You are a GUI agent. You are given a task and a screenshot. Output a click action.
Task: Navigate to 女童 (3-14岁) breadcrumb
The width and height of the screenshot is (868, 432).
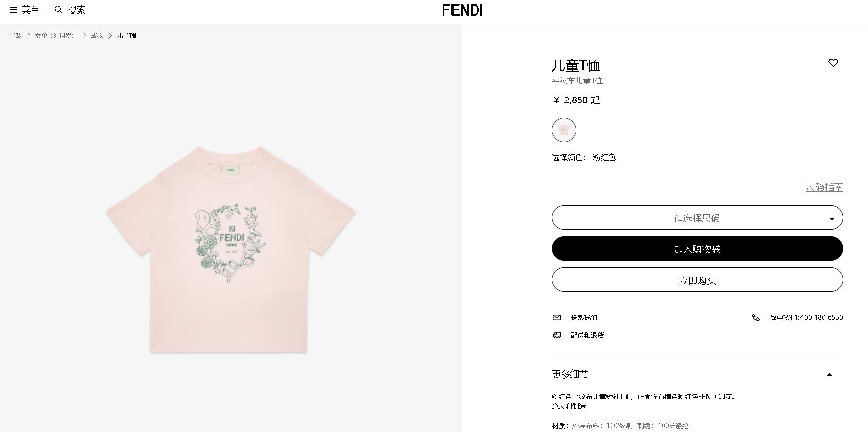coord(54,36)
